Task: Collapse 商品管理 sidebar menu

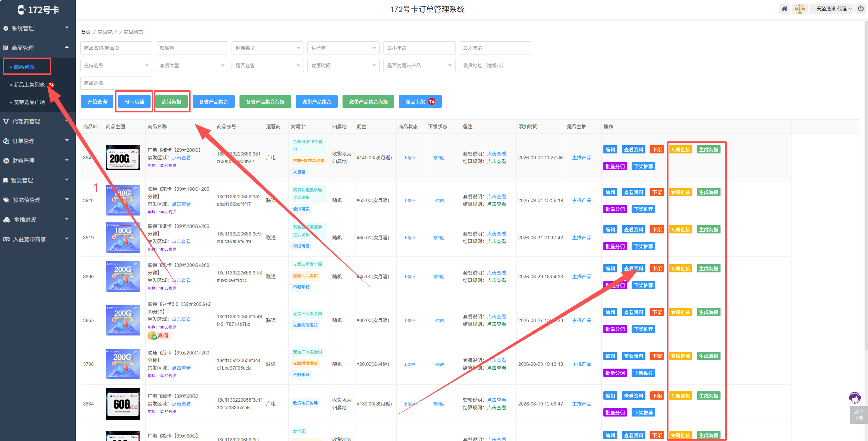Action: (x=38, y=48)
